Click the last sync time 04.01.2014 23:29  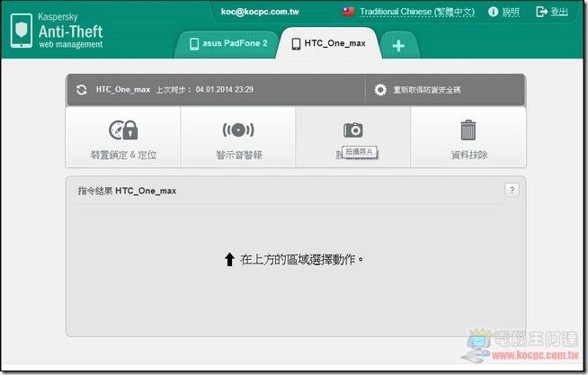point(225,90)
